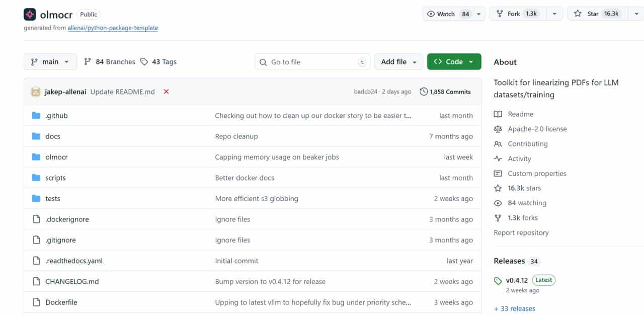Open the + 33 releases link
644x315 pixels.
click(x=515, y=308)
